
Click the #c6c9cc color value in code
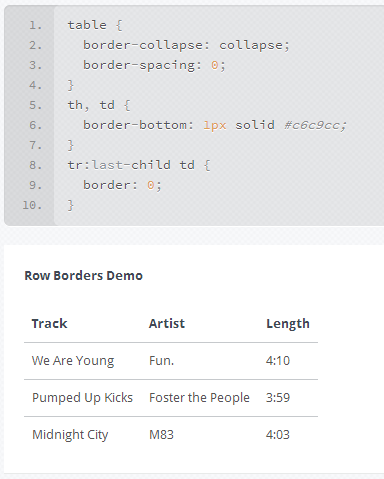[x=315, y=125]
